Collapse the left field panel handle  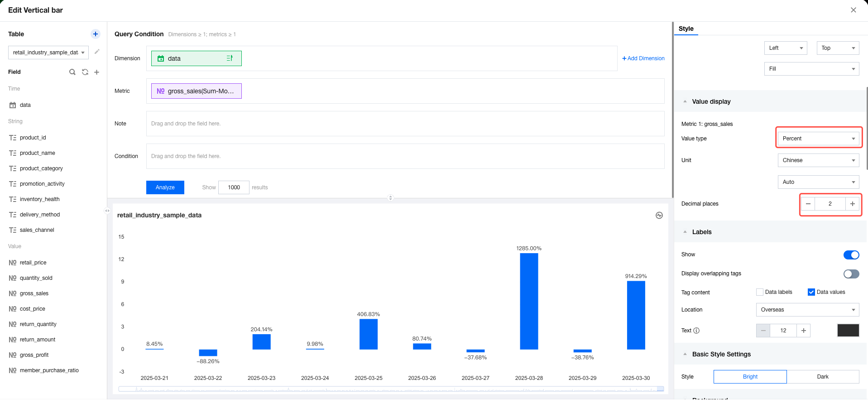click(x=107, y=211)
